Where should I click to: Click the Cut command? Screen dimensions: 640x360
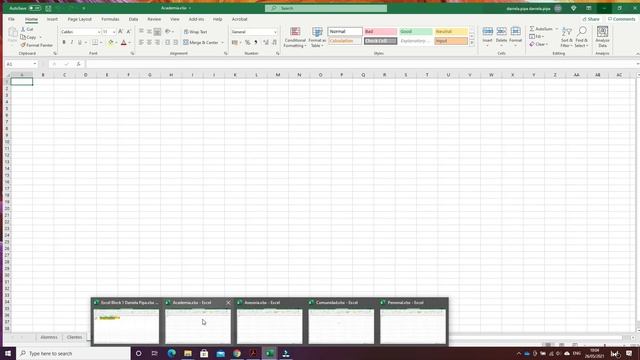[x=27, y=29]
